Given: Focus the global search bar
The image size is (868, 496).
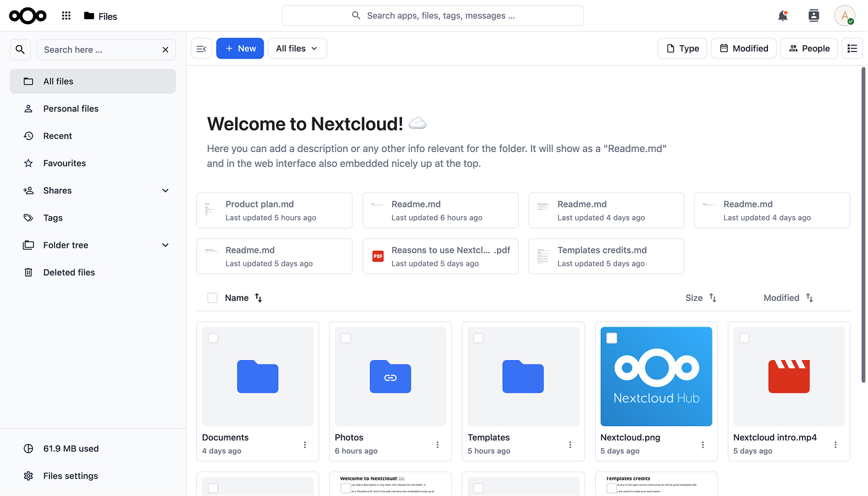Looking at the screenshot, I should (433, 15).
